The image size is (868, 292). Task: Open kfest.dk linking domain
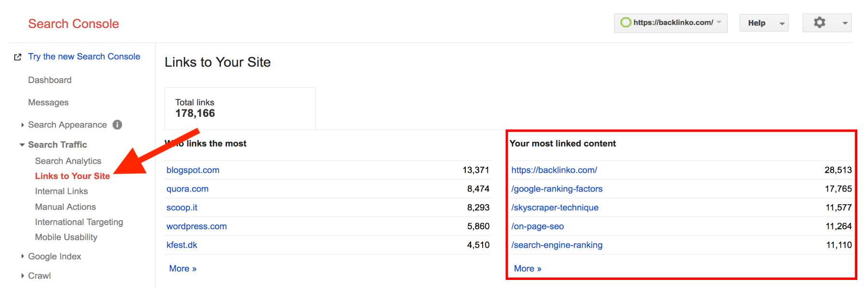(182, 245)
